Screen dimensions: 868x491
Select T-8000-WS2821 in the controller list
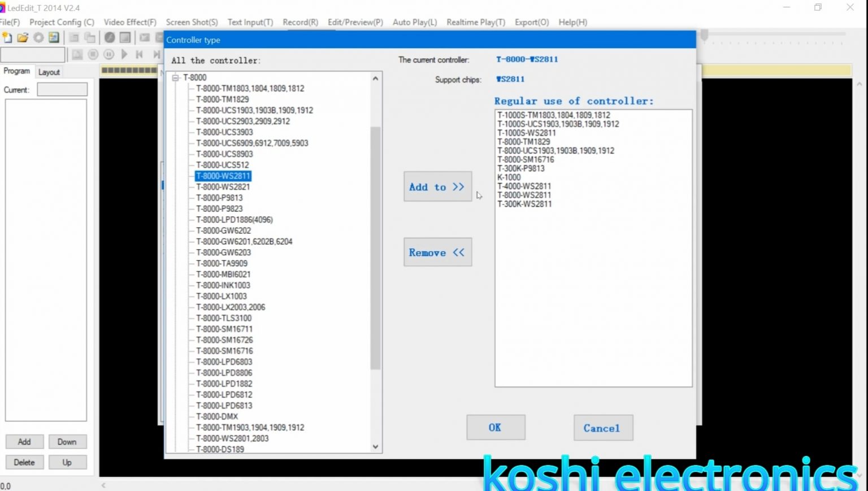[223, 187]
